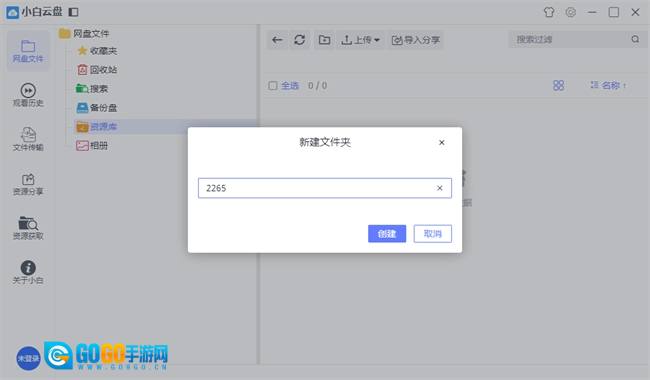This screenshot has height=380, width=650.
Task: Click the 导入分享 button
Action: click(x=415, y=40)
